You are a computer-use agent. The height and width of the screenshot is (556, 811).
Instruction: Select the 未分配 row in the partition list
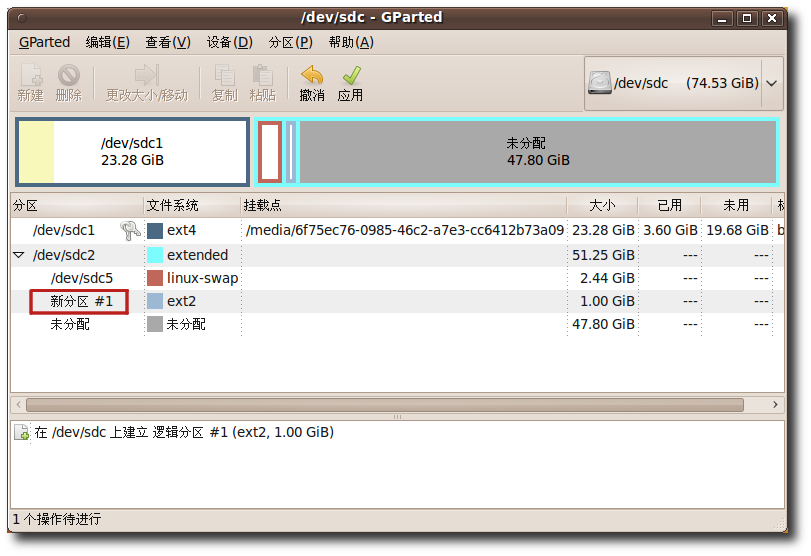tap(397, 324)
